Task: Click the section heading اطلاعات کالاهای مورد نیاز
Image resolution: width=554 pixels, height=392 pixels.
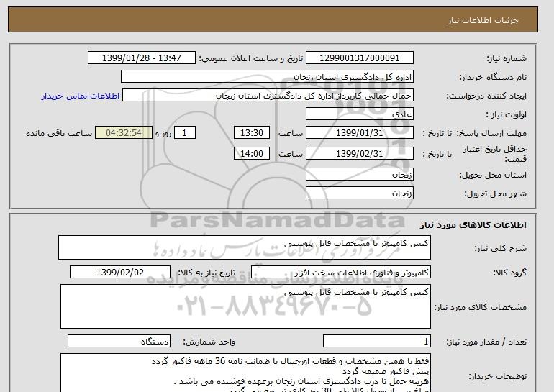Action: (x=473, y=225)
